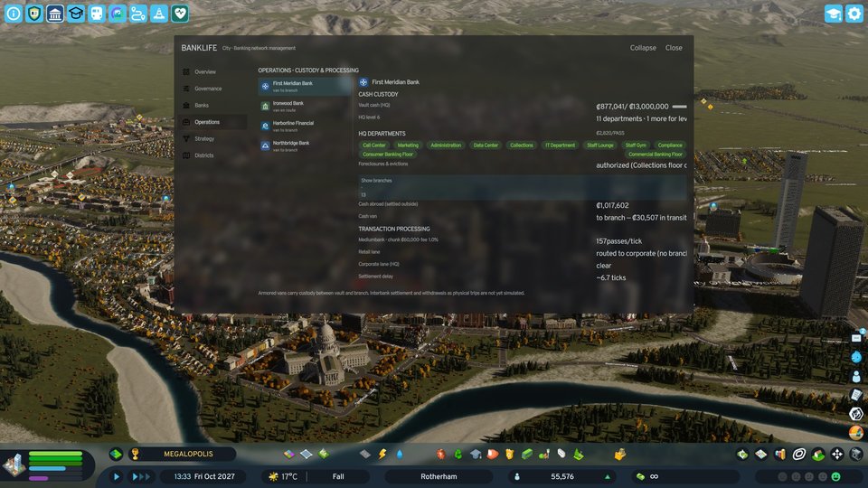Select First Meridian Bank in bank list

pyautogui.click(x=305, y=87)
